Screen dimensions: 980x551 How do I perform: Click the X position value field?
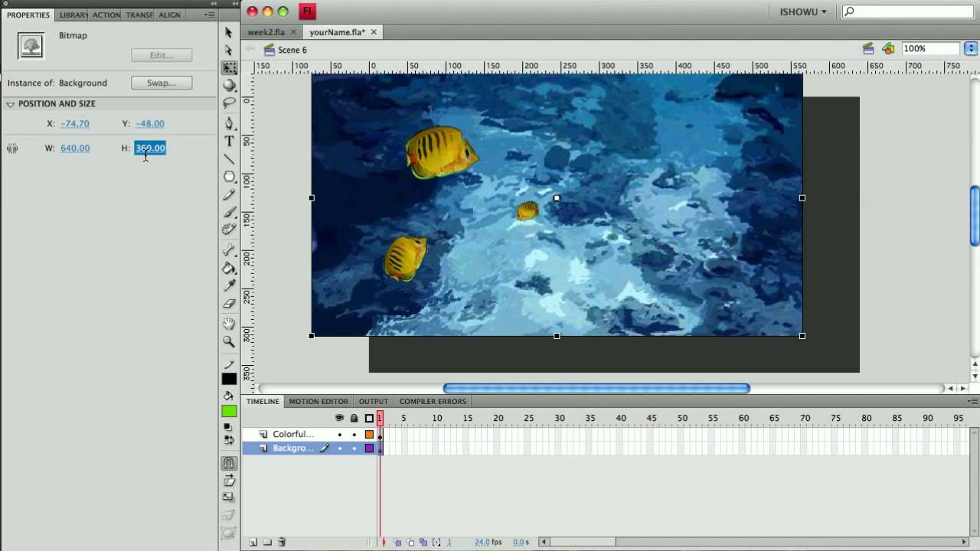pos(75,123)
